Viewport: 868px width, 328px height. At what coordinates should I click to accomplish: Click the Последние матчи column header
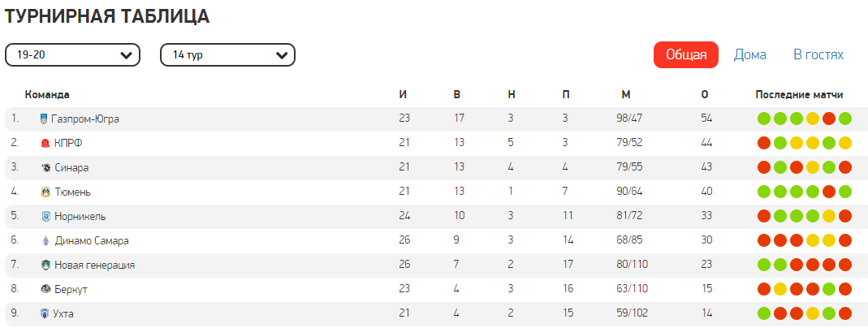coord(799,95)
